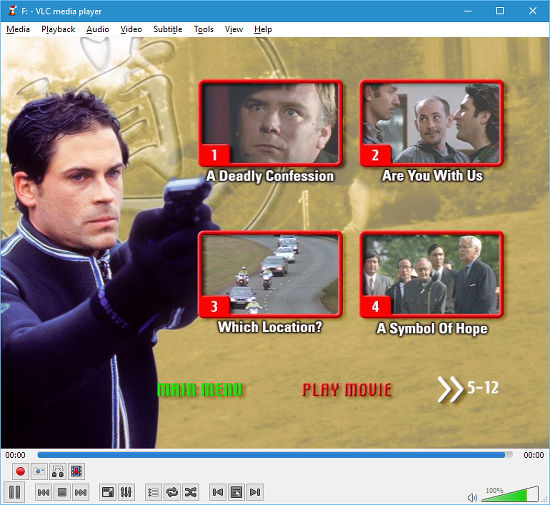Screen dimensions: 550x505
Task: Open extended settings equalizer icon
Action: (x=126, y=492)
